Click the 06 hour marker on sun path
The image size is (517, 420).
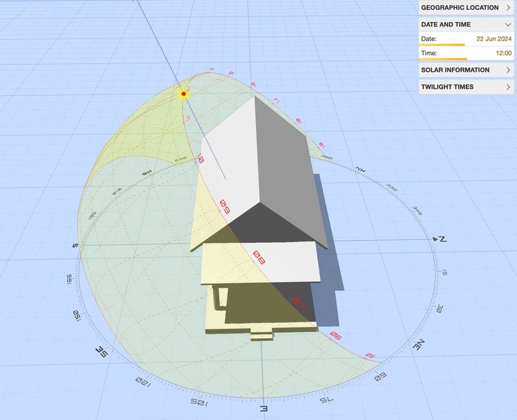coord(336,336)
